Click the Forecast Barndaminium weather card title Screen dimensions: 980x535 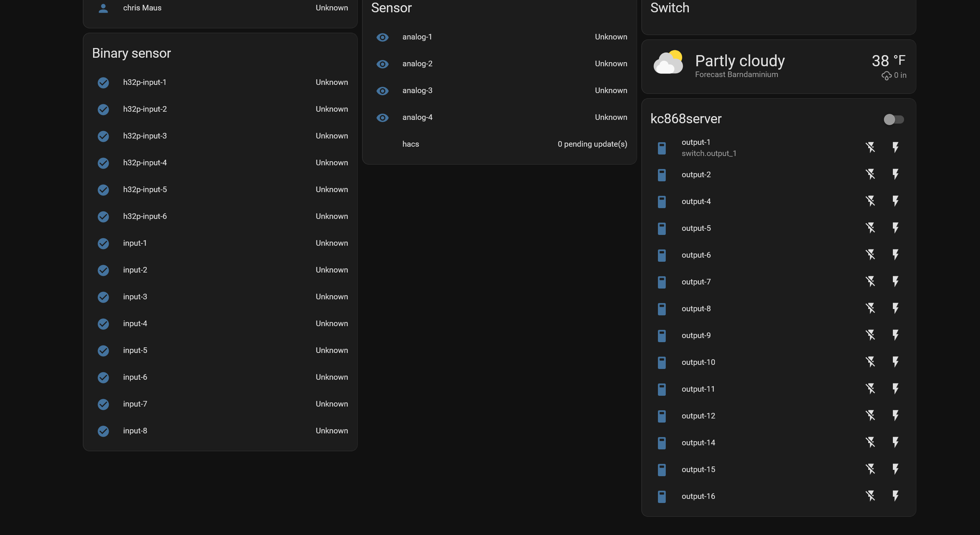pos(736,74)
